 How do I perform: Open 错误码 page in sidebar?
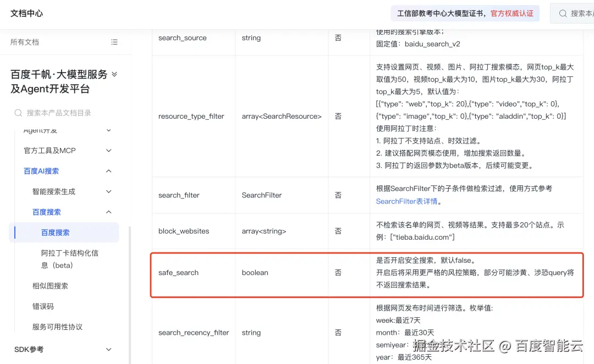tap(43, 306)
